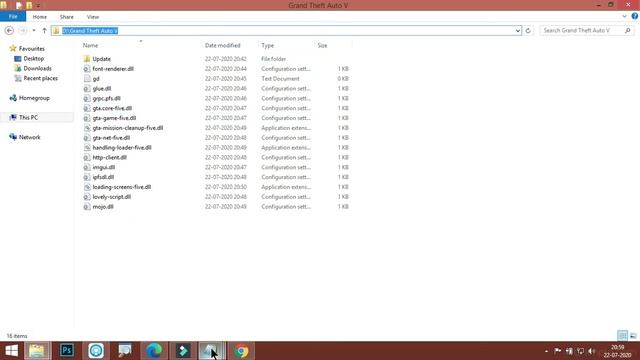
Task: Switch to the Share ribbon tab
Action: click(x=67, y=17)
